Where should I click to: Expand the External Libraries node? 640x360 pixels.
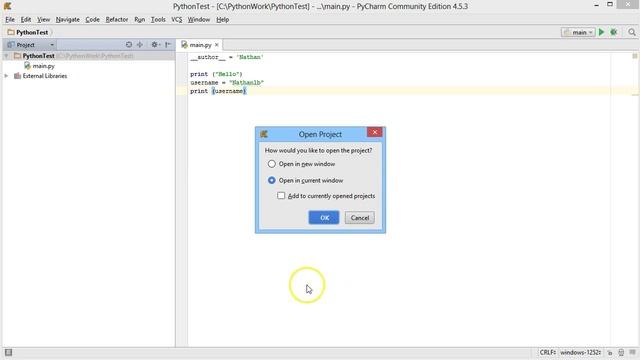point(6,76)
